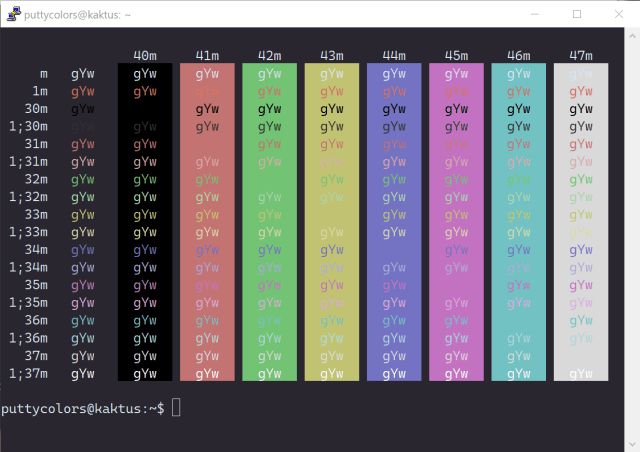This screenshot has width=640, height=452.
Task: Click the green 42m background color column
Action: 269,222
